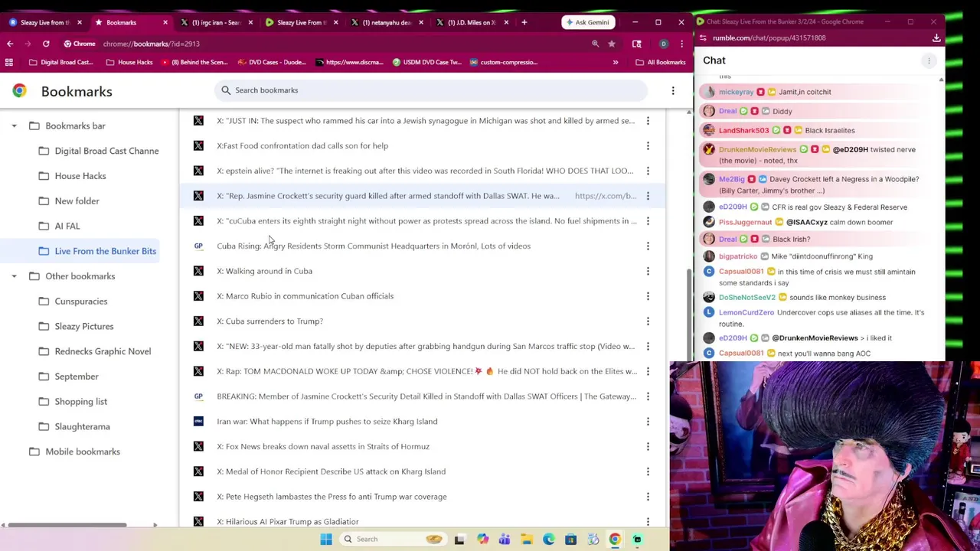Click the 'epstein alive?' bookmark row
The height and width of the screenshot is (551, 980).
pos(423,171)
